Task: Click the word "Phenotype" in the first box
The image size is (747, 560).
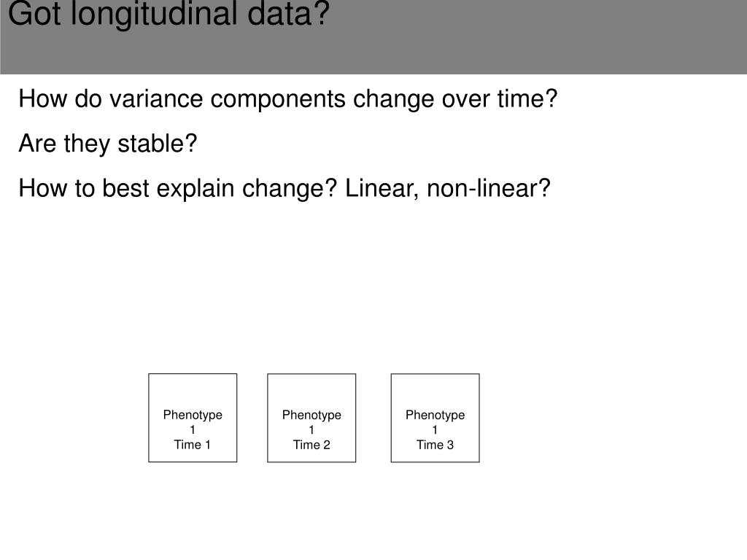Action: 193,415
